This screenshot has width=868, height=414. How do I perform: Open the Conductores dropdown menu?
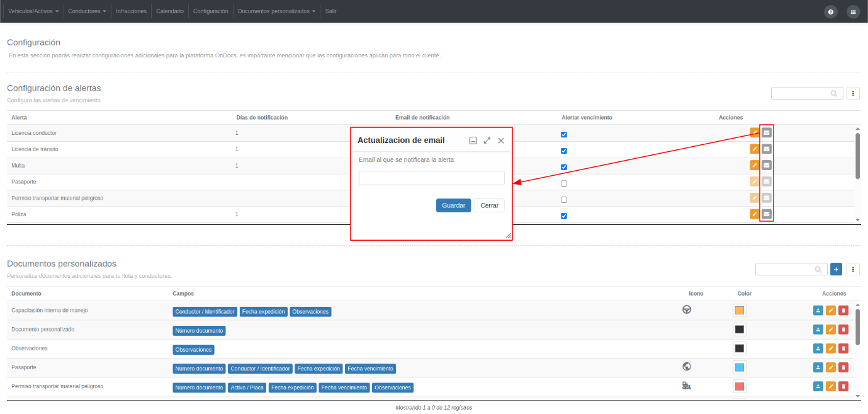click(87, 11)
